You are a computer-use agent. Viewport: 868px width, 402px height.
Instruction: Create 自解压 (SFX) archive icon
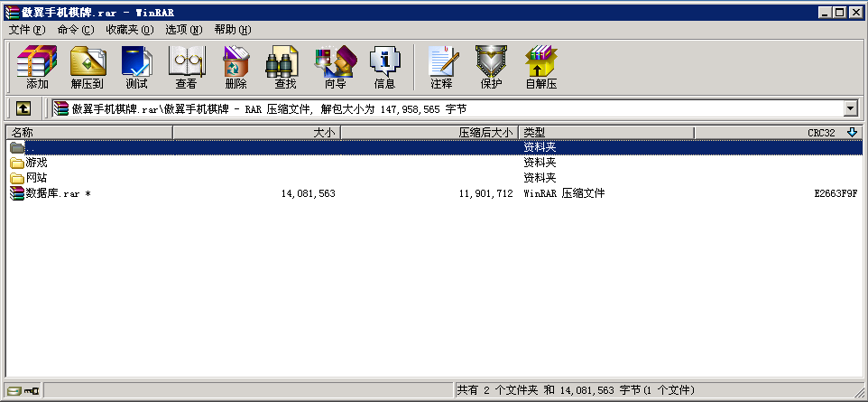[x=540, y=68]
